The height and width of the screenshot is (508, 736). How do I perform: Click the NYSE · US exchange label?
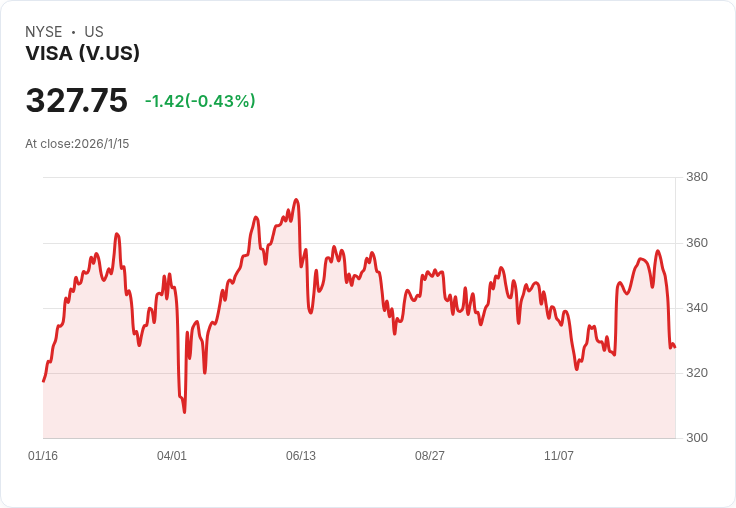(64, 32)
